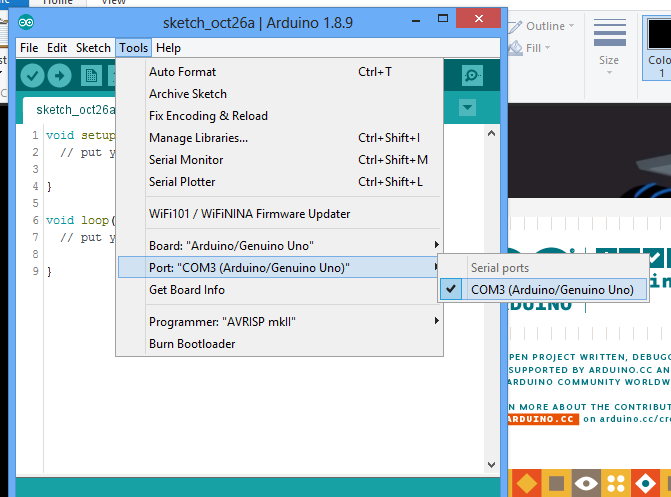Choose Archive Sketch
Image resolution: width=671 pixels, height=497 pixels.
280,94
